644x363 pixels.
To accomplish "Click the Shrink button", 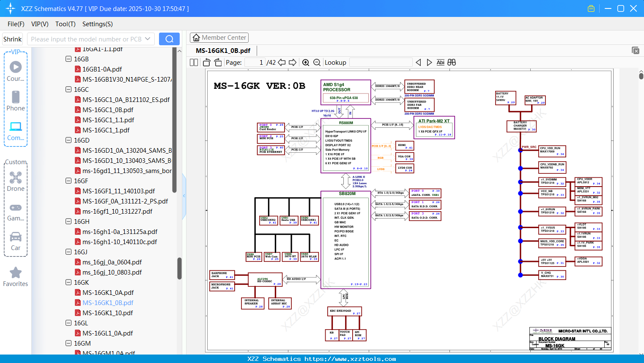I will [12, 39].
